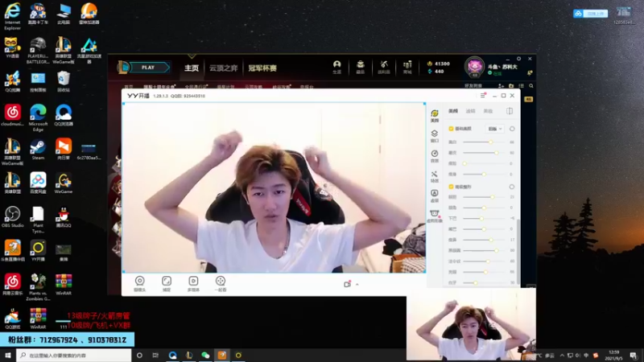
Task: Open League client settings gear icon
Action: [x=518, y=59]
